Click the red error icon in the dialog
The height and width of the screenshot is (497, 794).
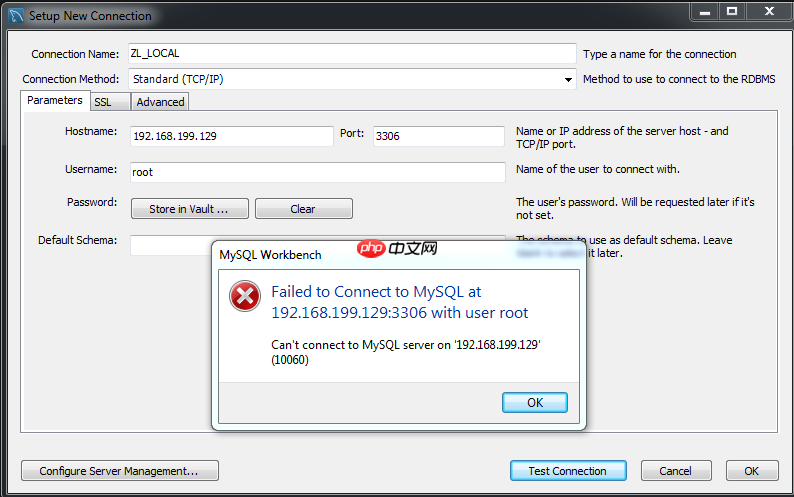click(x=245, y=296)
